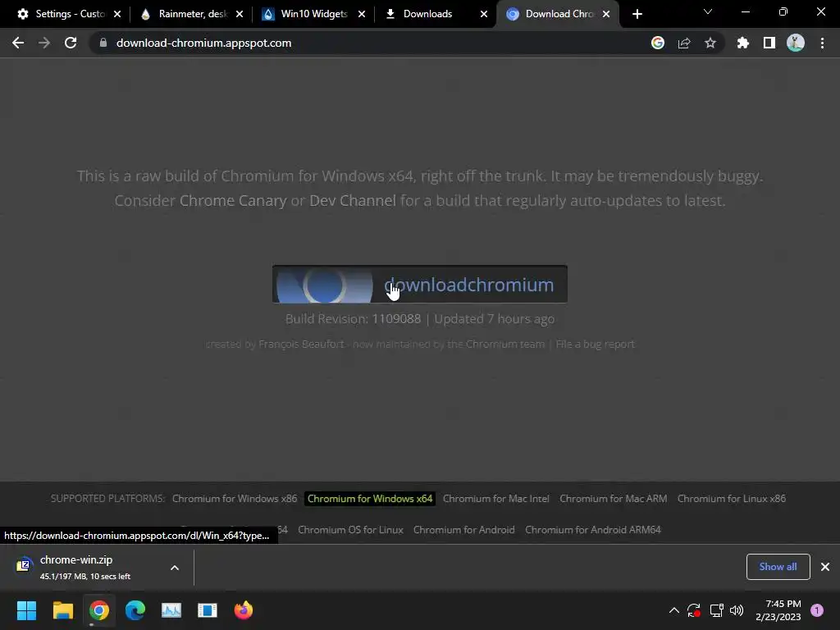
Task: Go back using the browser back arrow
Action: coord(18,43)
